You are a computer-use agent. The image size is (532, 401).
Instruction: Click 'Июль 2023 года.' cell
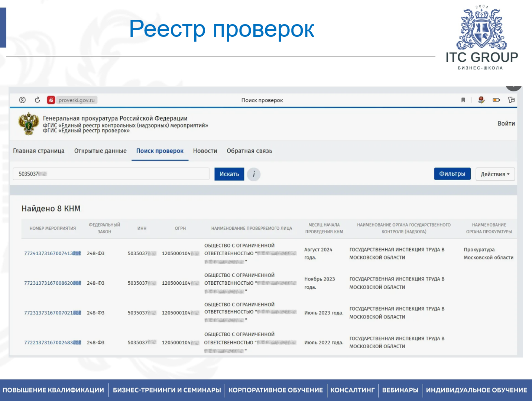(324, 313)
